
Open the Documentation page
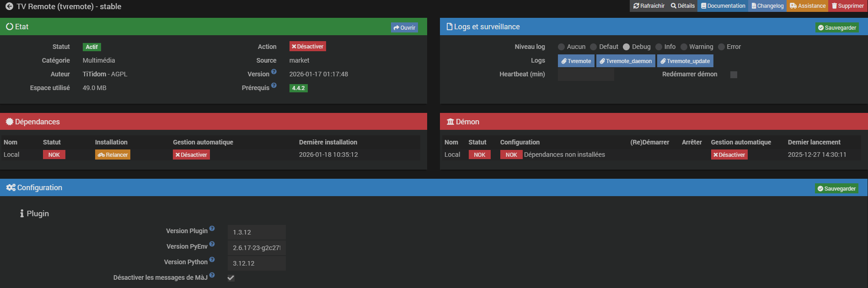pyautogui.click(x=723, y=6)
